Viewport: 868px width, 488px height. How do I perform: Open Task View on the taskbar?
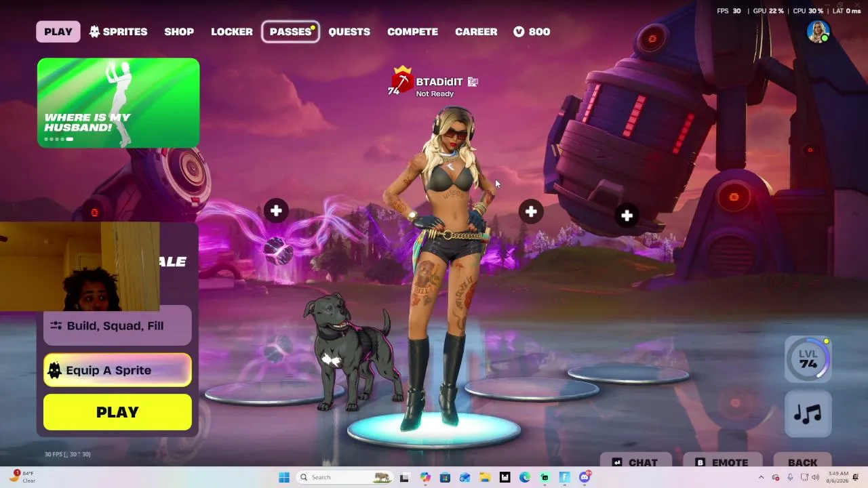pos(404,477)
